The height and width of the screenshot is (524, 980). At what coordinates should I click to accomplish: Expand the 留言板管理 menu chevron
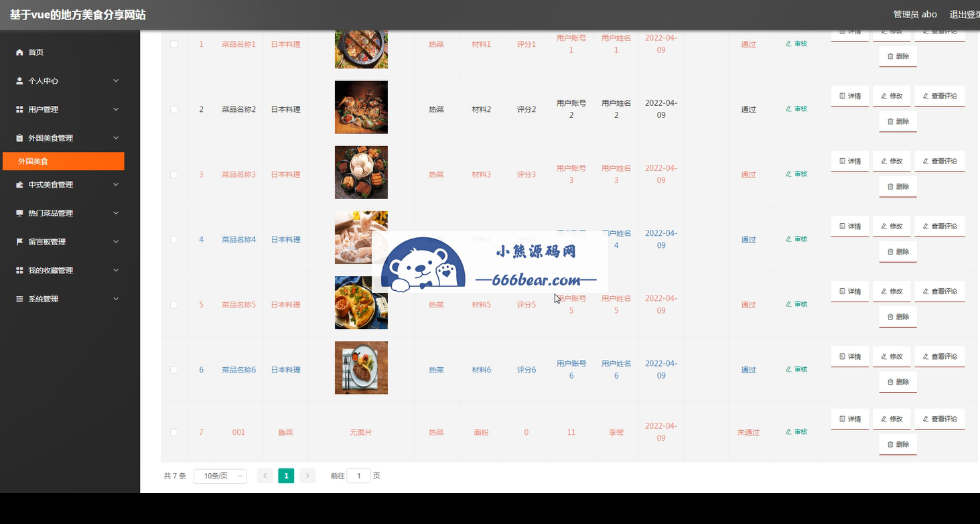116,242
